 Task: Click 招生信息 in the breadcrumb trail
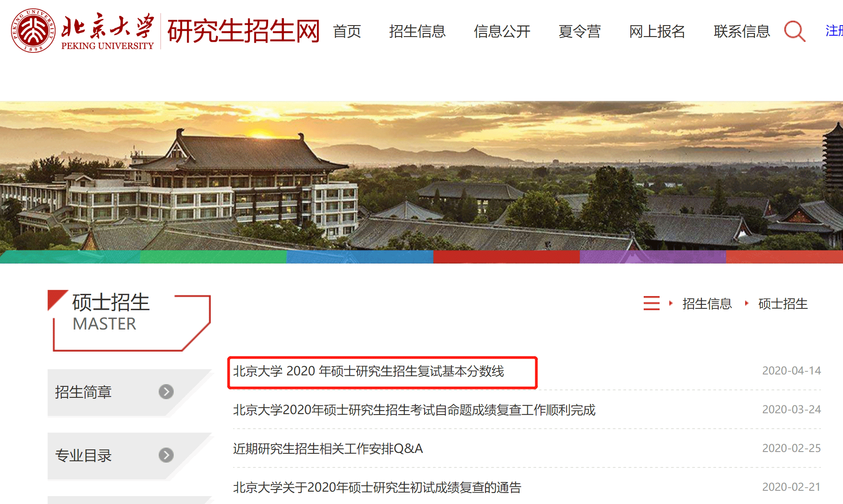[707, 304]
